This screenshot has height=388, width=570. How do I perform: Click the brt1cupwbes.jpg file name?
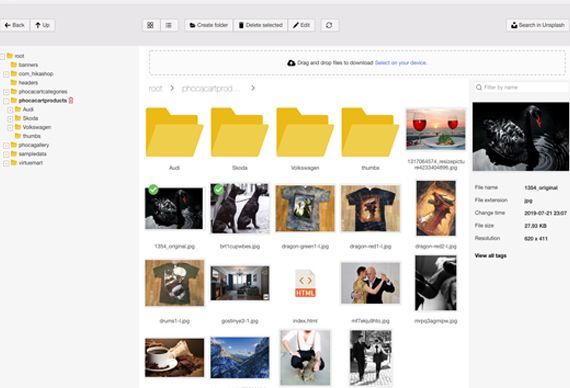click(240, 246)
